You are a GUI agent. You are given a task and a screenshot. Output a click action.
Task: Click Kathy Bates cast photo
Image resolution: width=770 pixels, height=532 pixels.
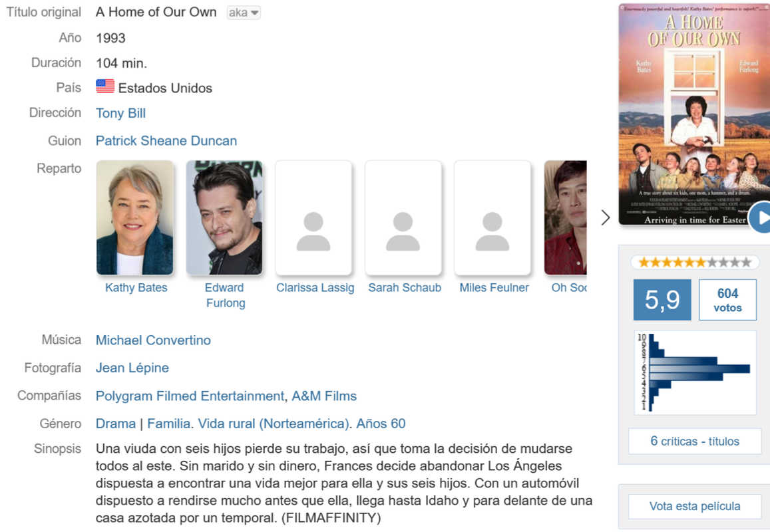[x=135, y=217]
